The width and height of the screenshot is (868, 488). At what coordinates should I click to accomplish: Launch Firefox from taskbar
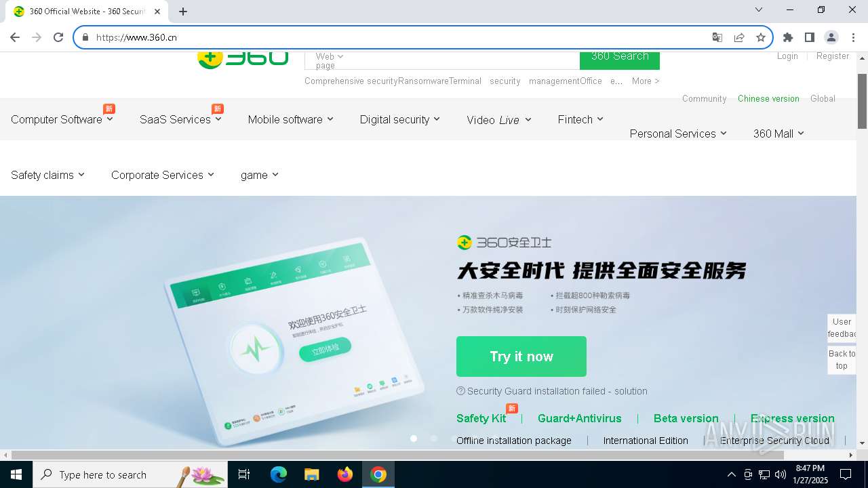pos(345,474)
